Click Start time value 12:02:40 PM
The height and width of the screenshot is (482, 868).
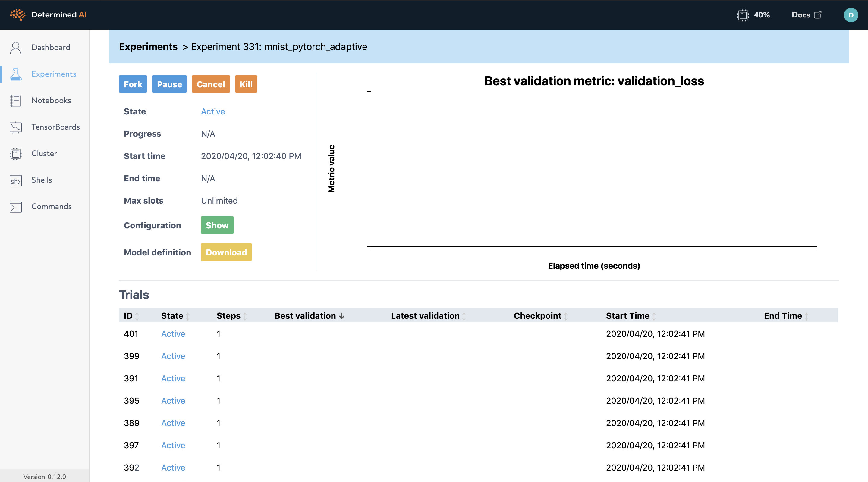click(251, 156)
